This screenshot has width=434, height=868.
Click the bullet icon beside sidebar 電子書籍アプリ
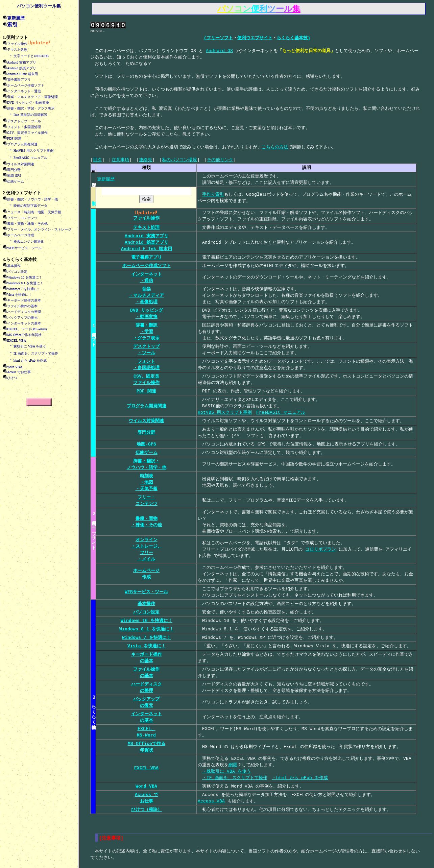pyautogui.click(x=5, y=79)
